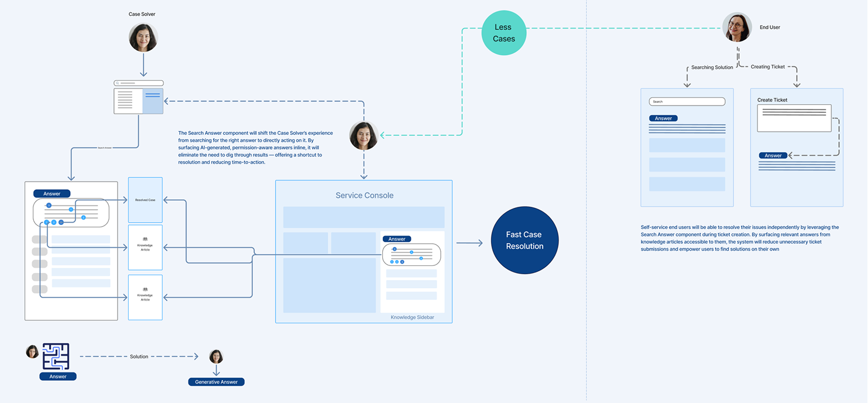The height and width of the screenshot is (403, 868).
Task: Click the Case Solver avatar above Service Console
Action: point(364,135)
